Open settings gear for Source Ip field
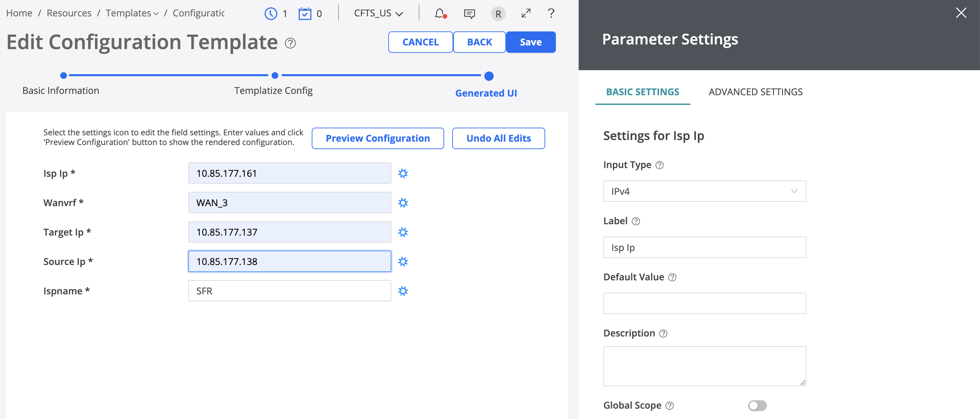The height and width of the screenshot is (419, 980). point(403,262)
